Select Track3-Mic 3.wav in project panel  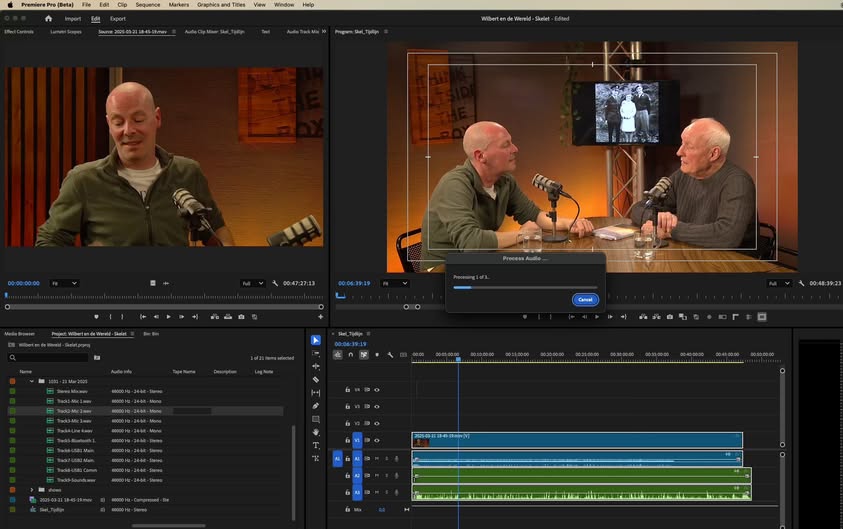pos(75,421)
